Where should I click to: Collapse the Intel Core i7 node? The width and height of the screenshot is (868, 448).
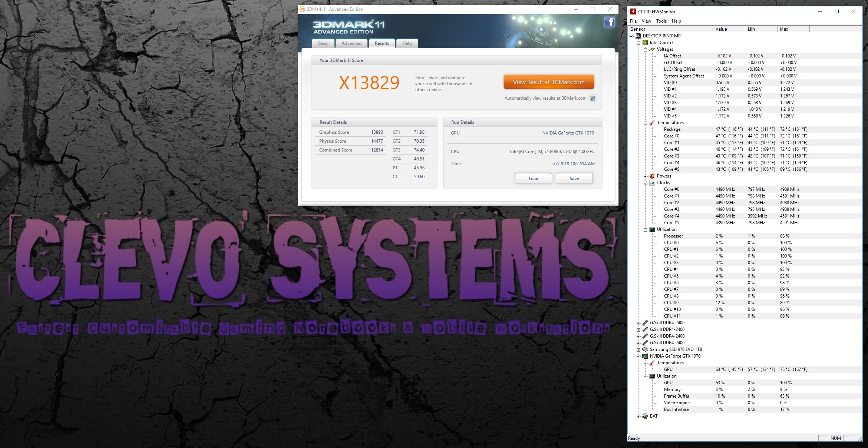tap(638, 43)
